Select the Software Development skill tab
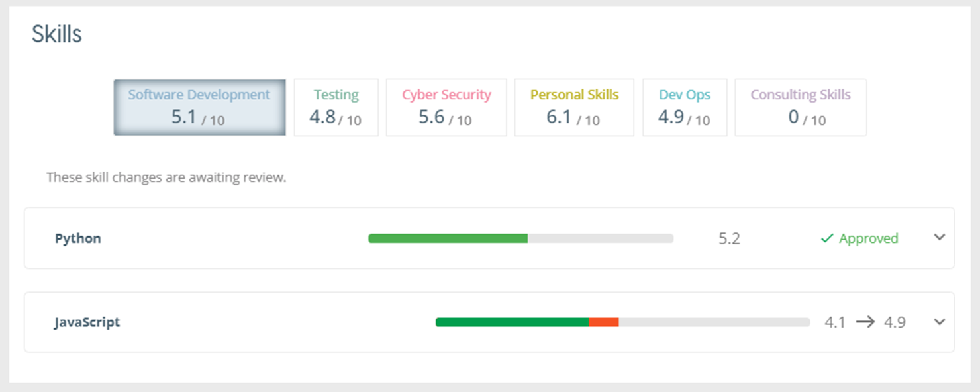The image size is (980, 392). pos(199,107)
